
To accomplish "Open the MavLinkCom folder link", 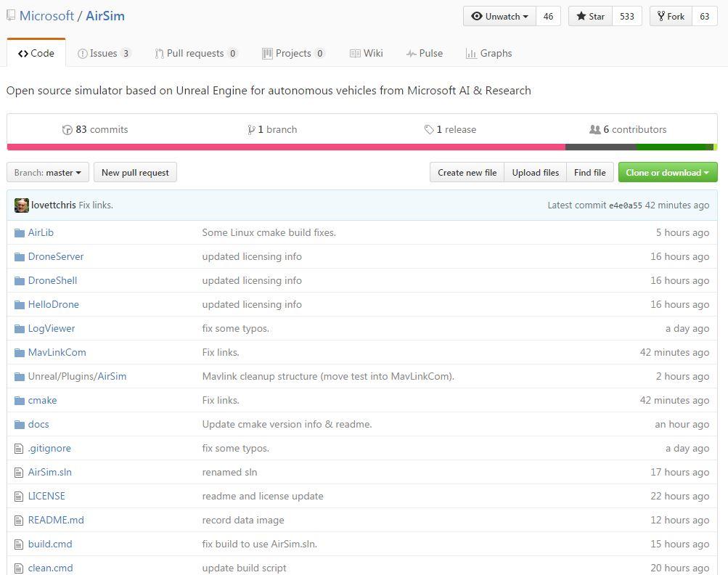I will click(x=57, y=353).
